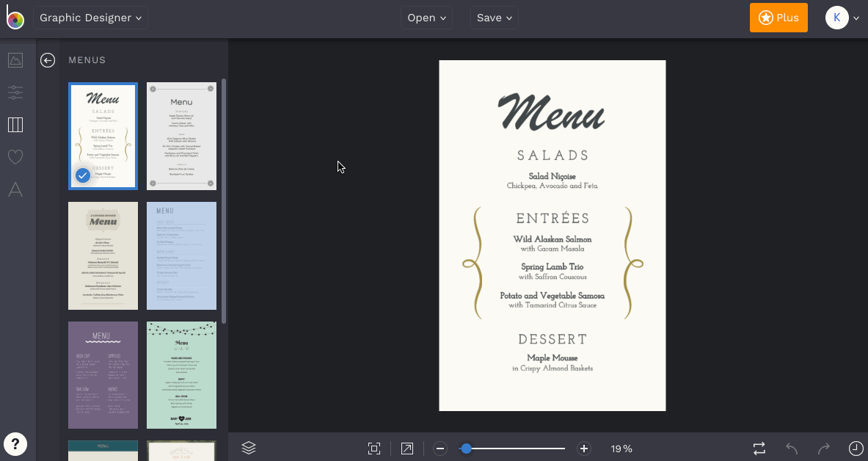Click the Potato and Vegetable Samosa text
Screen dimensions: 868x461
pyautogui.click(x=552, y=296)
